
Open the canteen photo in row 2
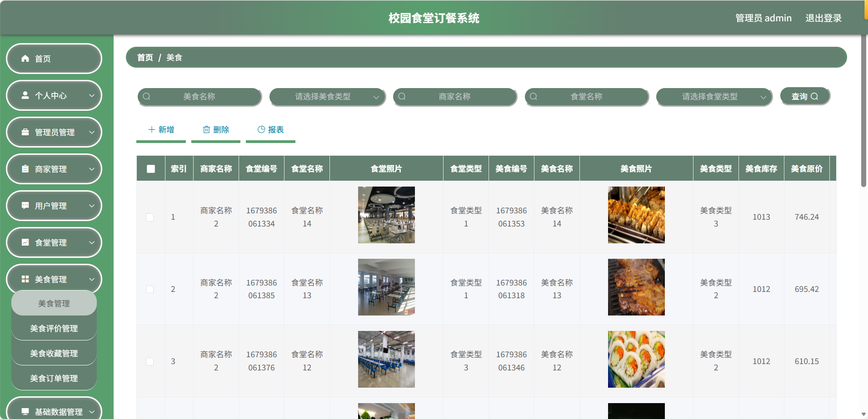[x=386, y=287]
